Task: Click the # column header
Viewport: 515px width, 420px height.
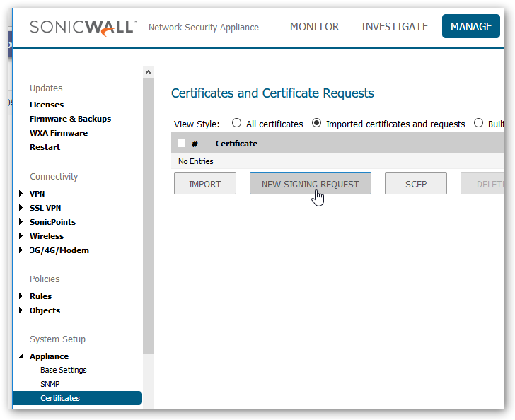Action: click(195, 144)
